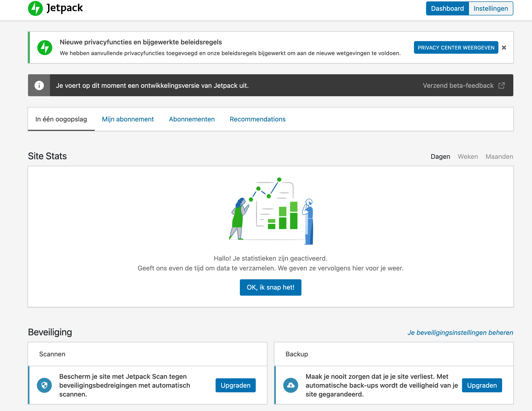Click the Jetpack logo icon in header
Screen dimensions: 532x411
35,8
